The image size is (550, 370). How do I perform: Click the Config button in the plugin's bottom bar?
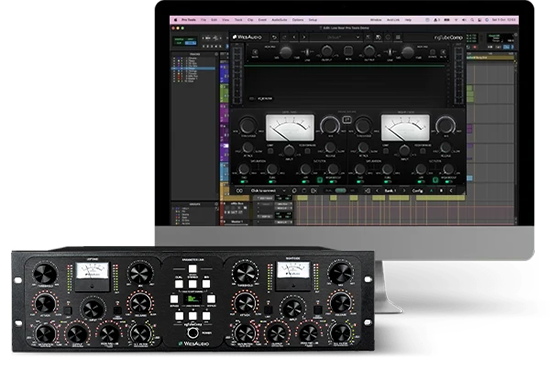coord(417,190)
